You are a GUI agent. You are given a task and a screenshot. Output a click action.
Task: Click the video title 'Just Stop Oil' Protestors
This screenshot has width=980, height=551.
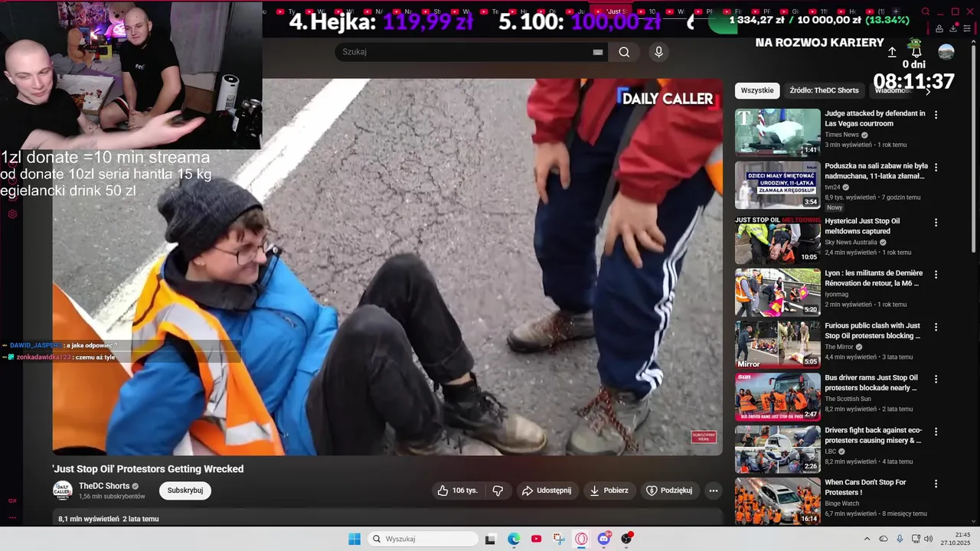[x=148, y=469]
